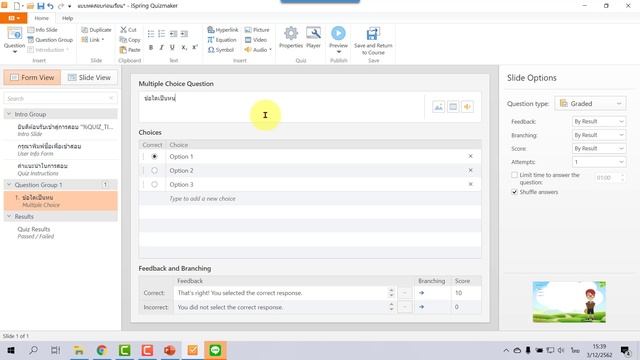Screen dimensions: 640x360
Task: Open the Player settings
Action: (313, 38)
